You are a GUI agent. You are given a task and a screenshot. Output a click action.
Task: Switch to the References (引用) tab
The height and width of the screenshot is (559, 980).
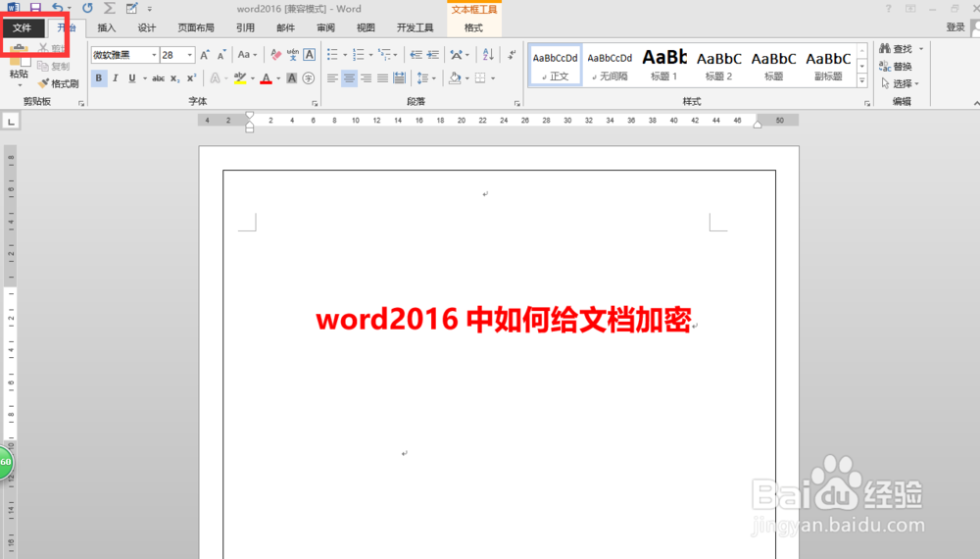[245, 27]
